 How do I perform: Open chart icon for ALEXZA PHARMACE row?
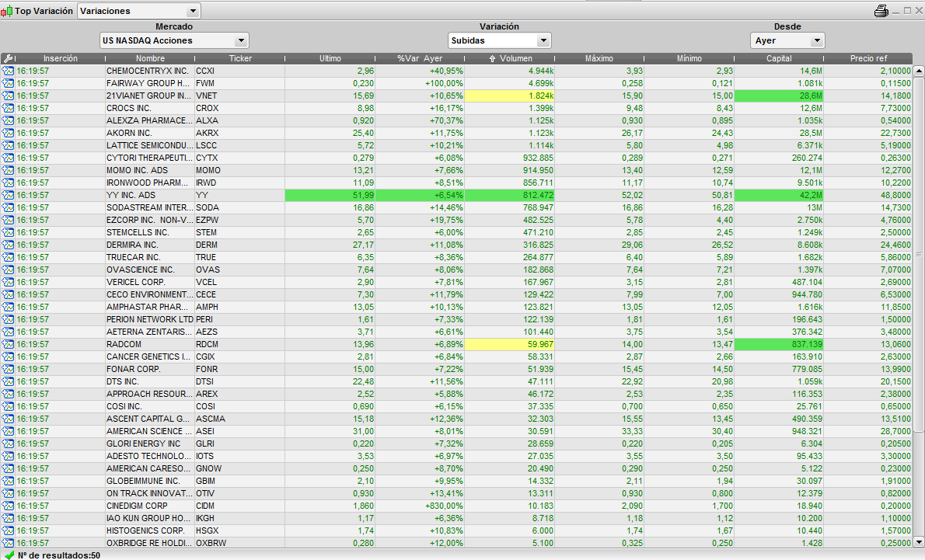pos(9,120)
